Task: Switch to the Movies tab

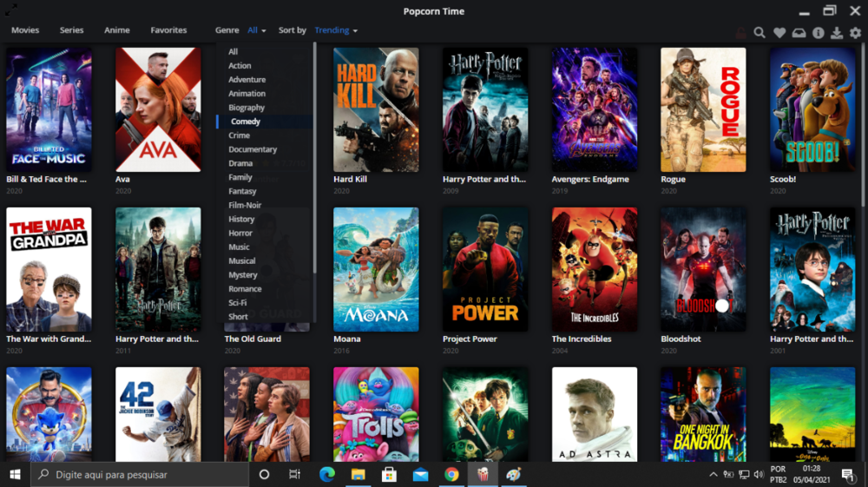Action: coord(25,30)
